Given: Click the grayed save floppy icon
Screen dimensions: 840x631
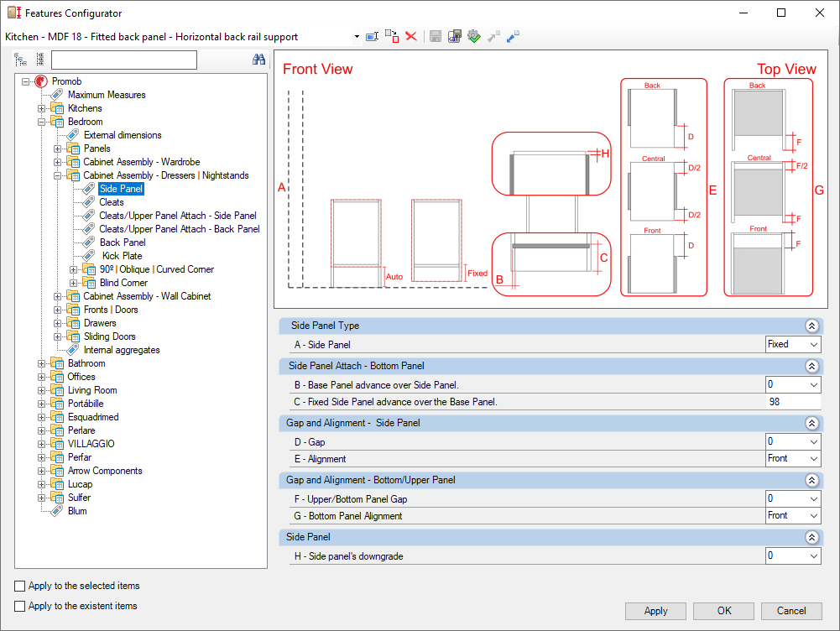Looking at the screenshot, I should (436, 36).
